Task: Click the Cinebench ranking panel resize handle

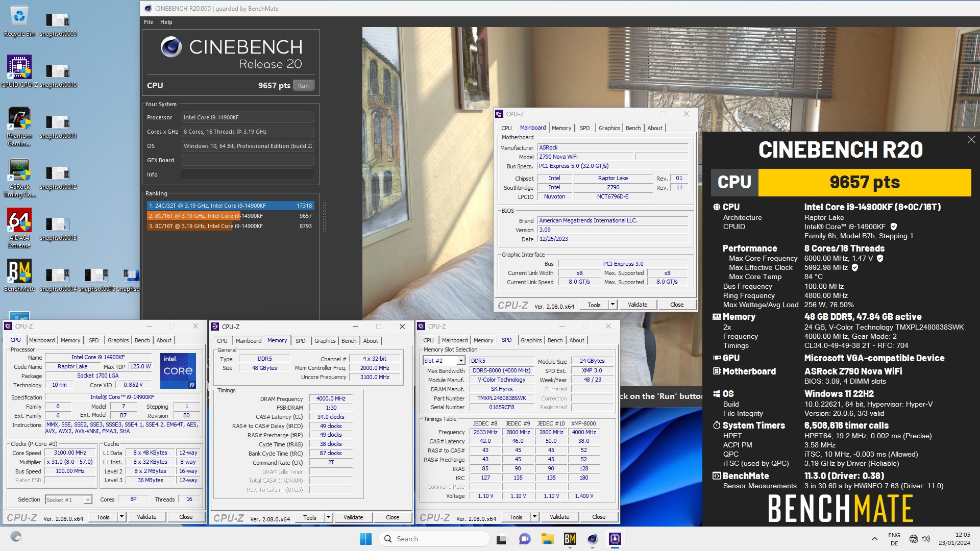Action: (x=324, y=217)
